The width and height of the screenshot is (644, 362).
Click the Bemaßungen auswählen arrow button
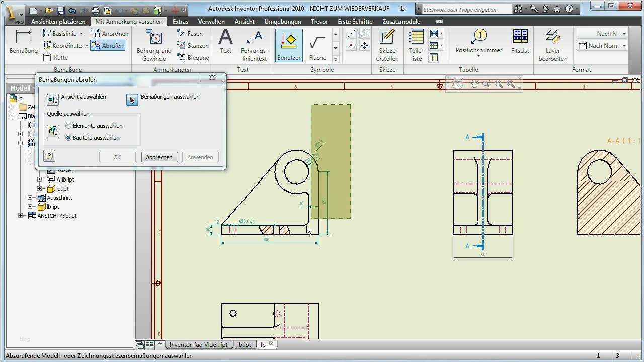pyautogui.click(x=132, y=100)
